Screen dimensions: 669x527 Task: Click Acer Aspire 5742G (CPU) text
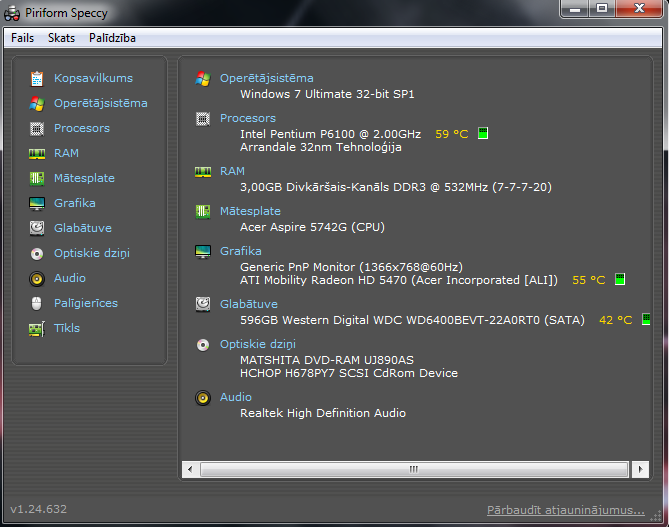(x=312, y=227)
